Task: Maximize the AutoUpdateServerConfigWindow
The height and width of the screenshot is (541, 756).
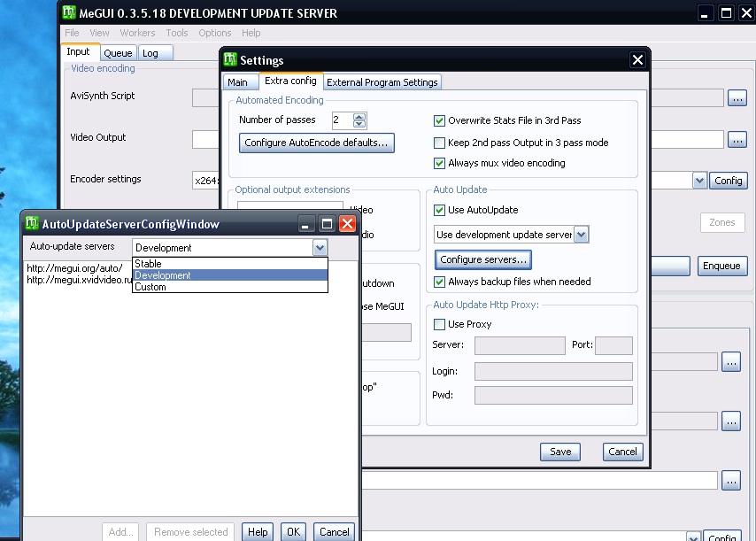Action: coord(327,224)
